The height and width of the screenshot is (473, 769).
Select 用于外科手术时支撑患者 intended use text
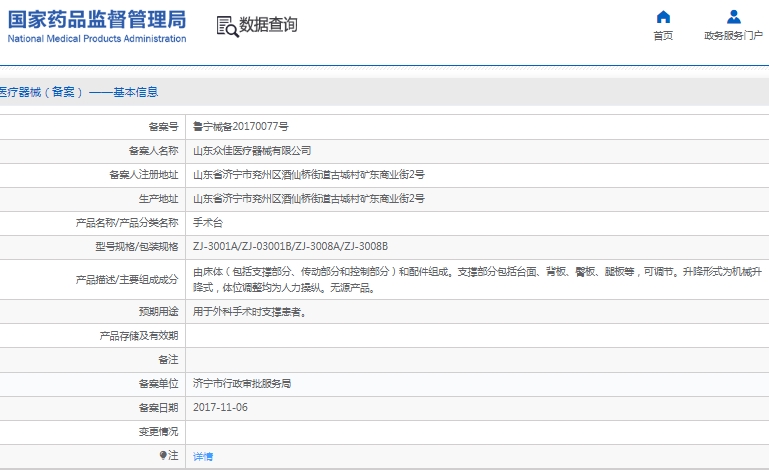[x=250, y=312]
